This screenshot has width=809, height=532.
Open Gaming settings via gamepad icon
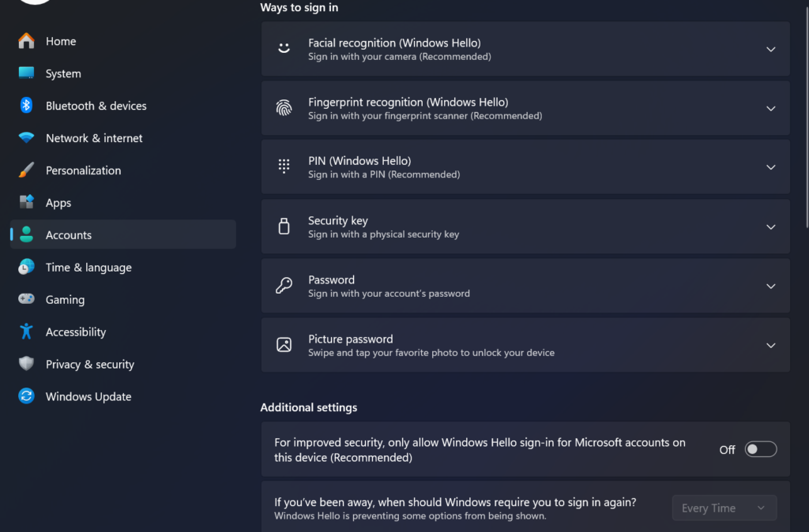(25, 299)
